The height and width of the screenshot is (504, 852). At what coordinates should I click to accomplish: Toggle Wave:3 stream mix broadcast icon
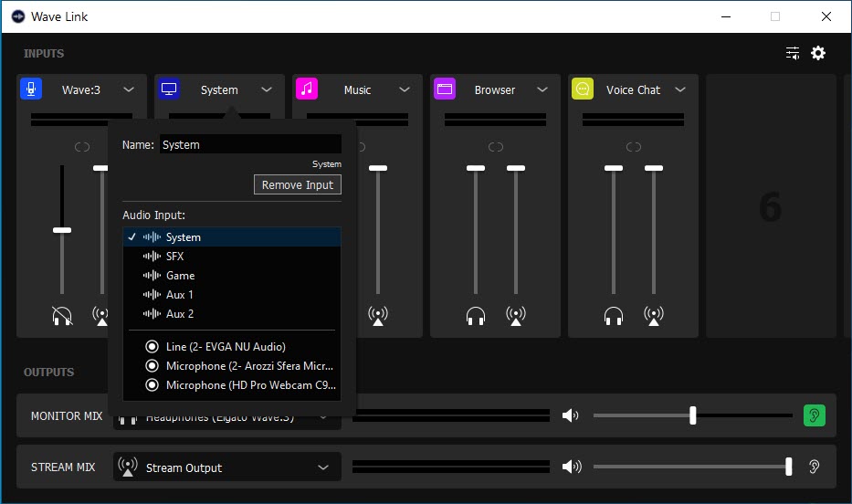tap(100, 316)
